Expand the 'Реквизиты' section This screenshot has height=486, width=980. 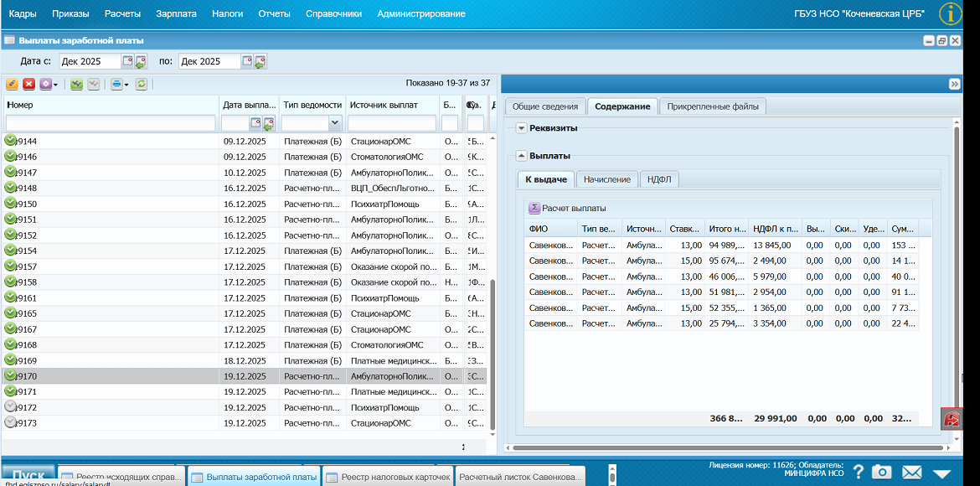coord(521,128)
